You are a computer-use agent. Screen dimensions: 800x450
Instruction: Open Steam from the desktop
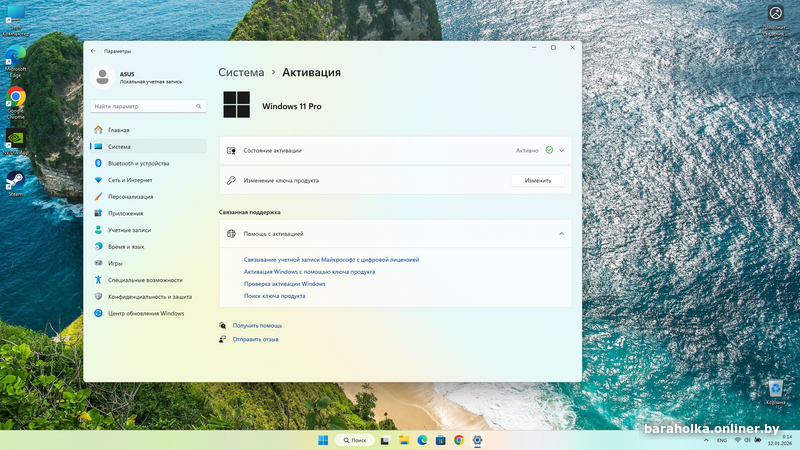[x=15, y=180]
